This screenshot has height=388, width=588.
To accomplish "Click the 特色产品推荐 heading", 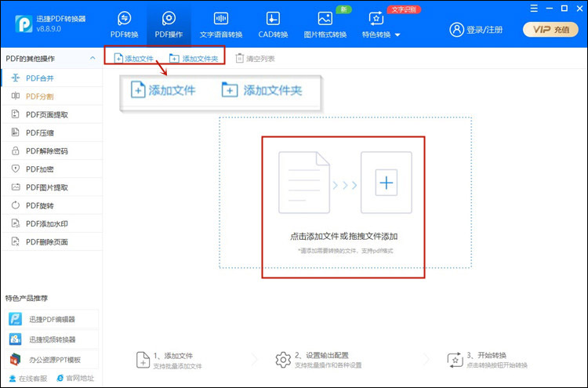I will (x=26, y=299).
